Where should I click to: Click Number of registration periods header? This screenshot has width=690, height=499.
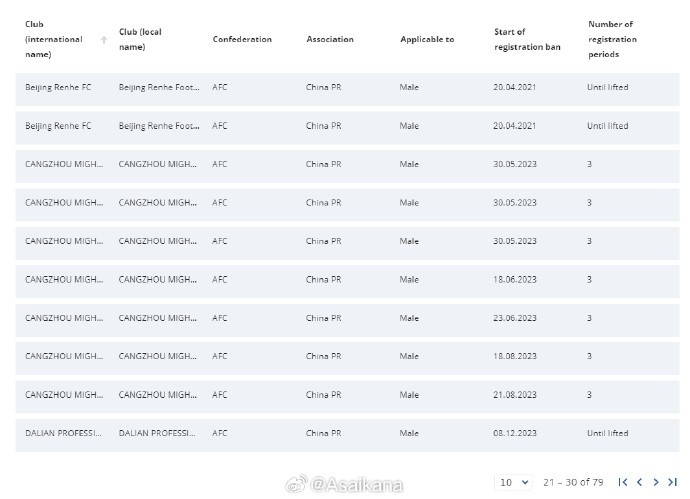coord(613,39)
